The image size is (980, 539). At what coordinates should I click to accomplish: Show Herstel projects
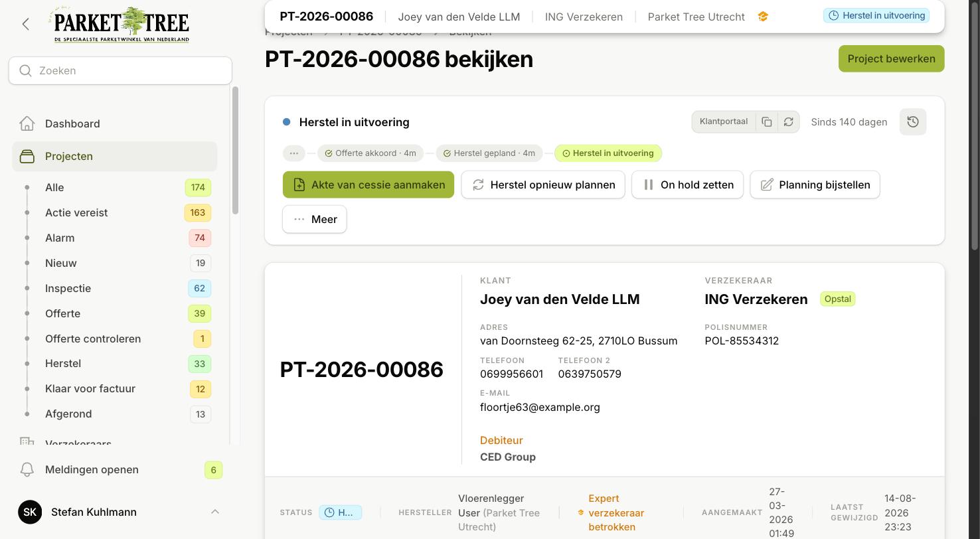coord(114,363)
